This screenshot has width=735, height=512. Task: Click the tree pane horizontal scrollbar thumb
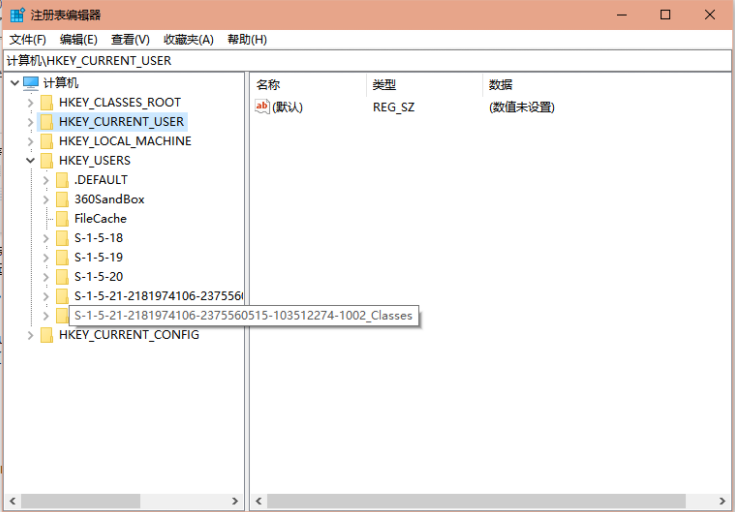coord(80,501)
